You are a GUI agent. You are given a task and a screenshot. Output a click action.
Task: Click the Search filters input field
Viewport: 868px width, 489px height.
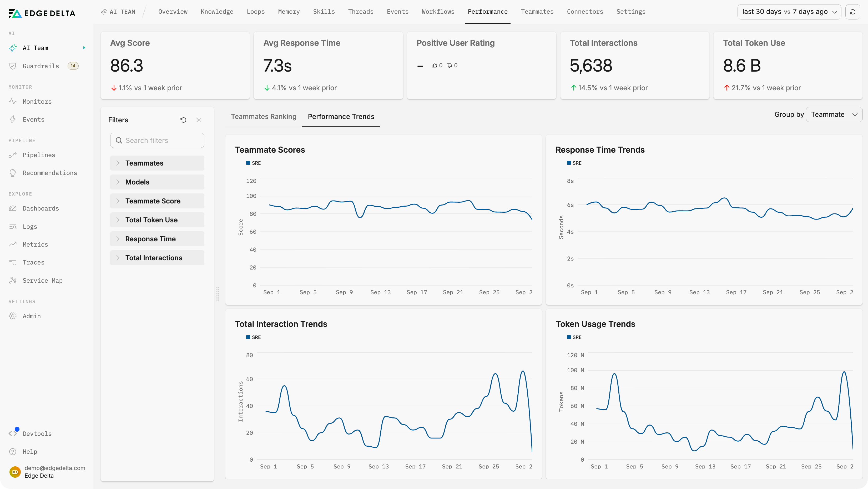157,140
